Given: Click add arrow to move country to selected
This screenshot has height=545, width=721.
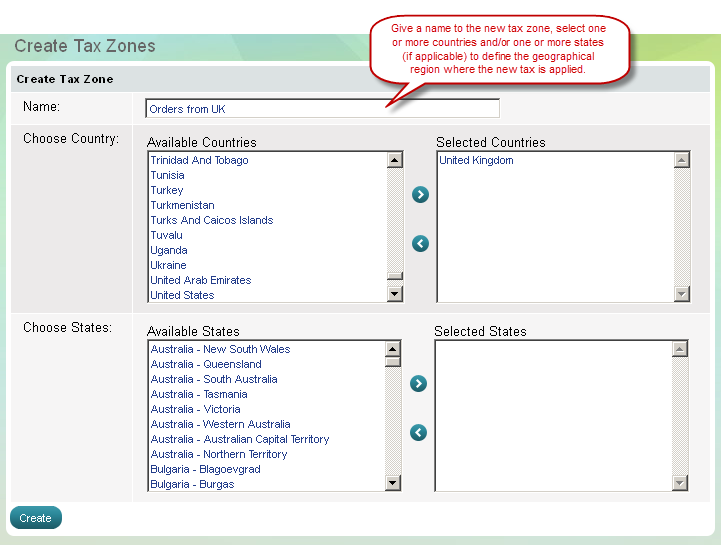Looking at the screenshot, I should click(x=420, y=195).
